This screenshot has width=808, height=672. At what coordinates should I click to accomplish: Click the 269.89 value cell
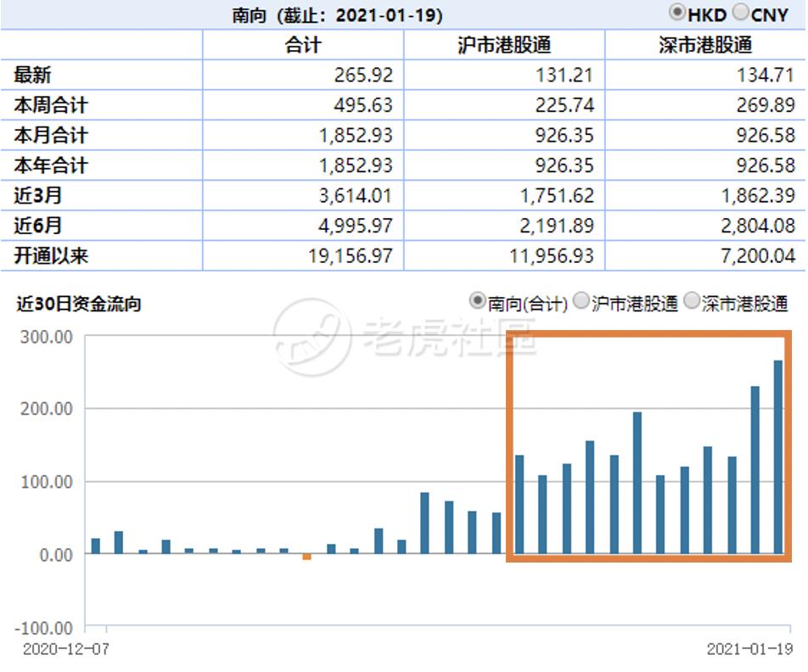coord(766,106)
